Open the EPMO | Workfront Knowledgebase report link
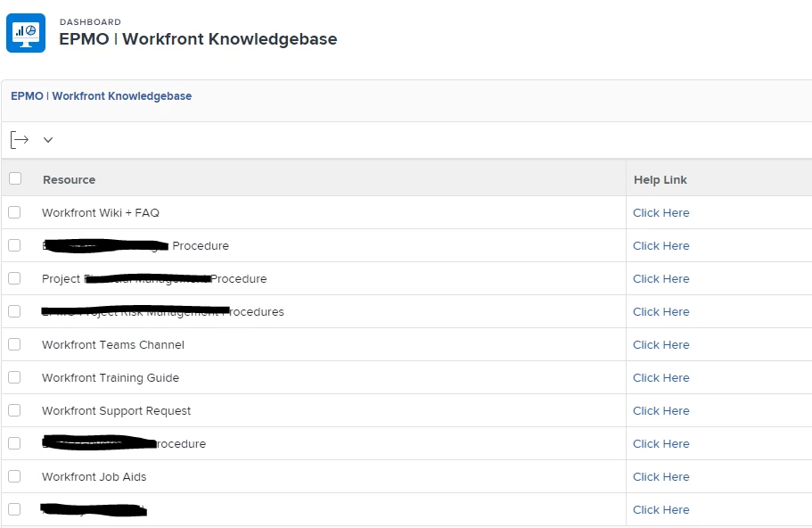This screenshot has height=528, width=812. (101, 95)
